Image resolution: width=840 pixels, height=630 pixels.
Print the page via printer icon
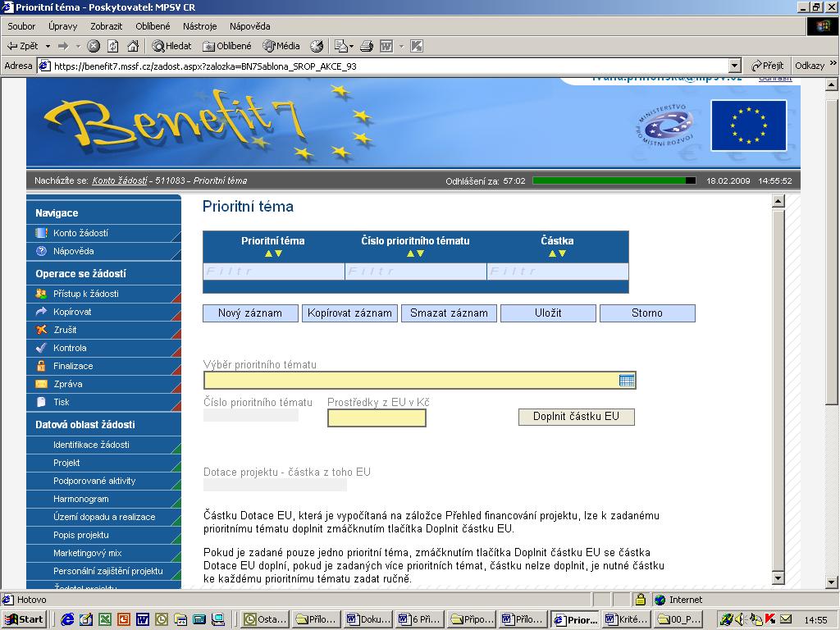[367, 47]
